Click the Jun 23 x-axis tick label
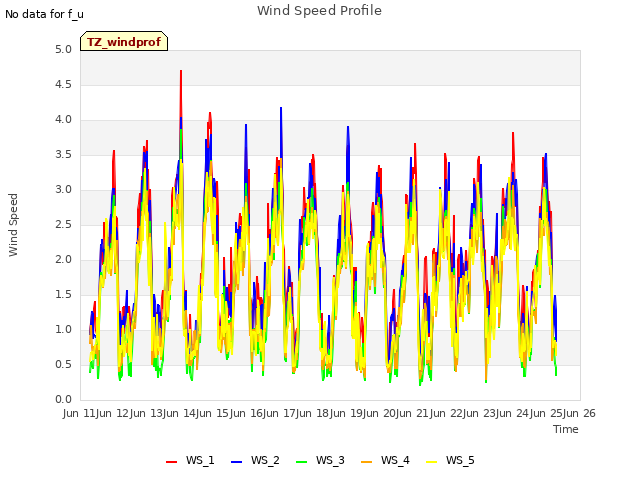Viewport: 640px width, 480px height. click(480, 413)
